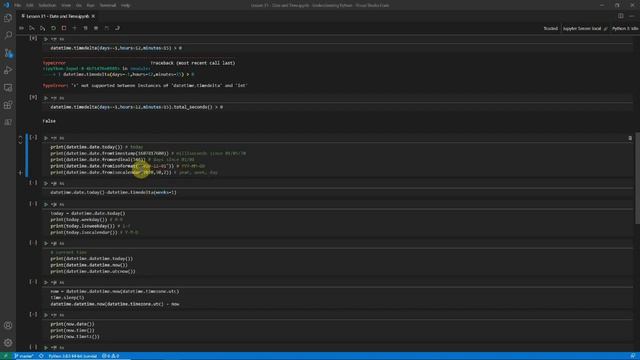Run the timedelta(weeks=1) cell
The width and height of the screenshot is (640, 360).
(x=46, y=183)
